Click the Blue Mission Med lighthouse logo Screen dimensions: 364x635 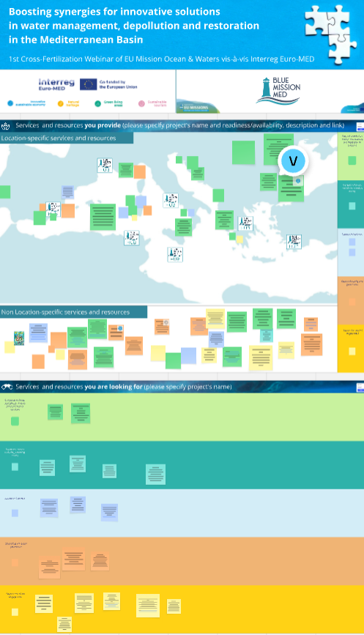(278, 91)
